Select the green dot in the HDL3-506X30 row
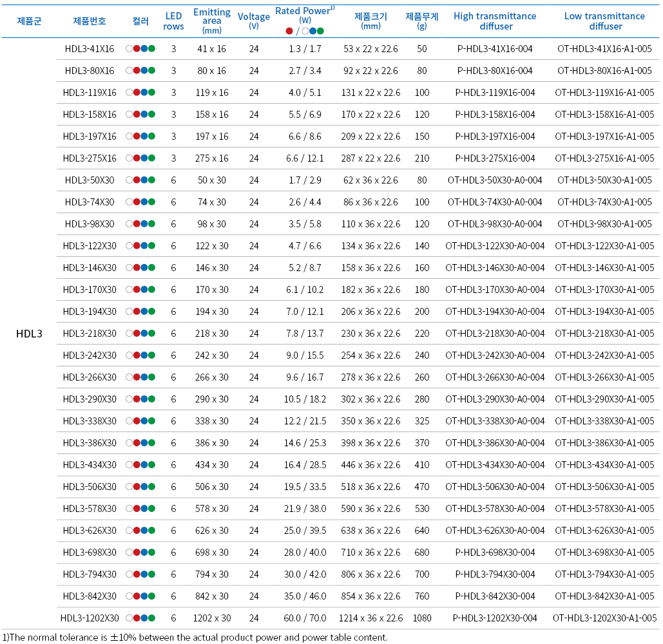The image size is (663, 644). click(x=151, y=487)
